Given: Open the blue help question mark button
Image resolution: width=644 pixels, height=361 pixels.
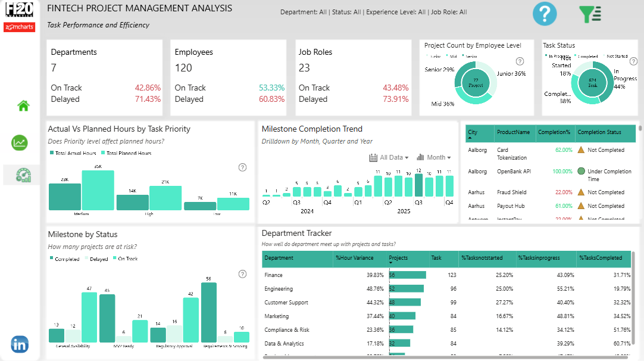Looking at the screenshot, I should click(x=545, y=14).
